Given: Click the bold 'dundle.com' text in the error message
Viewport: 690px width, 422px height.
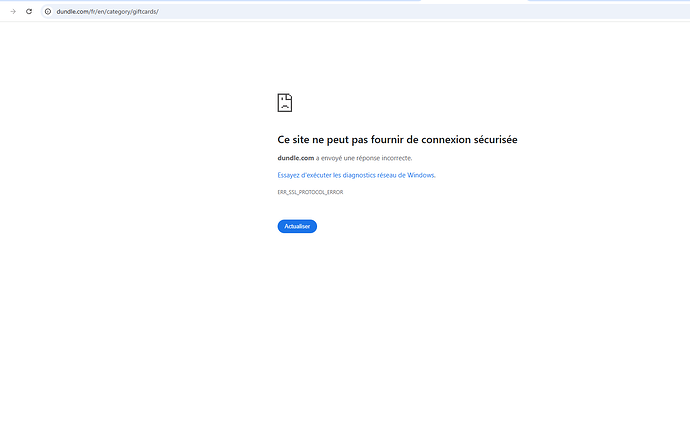Looking at the screenshot, I should coord(296,158).
